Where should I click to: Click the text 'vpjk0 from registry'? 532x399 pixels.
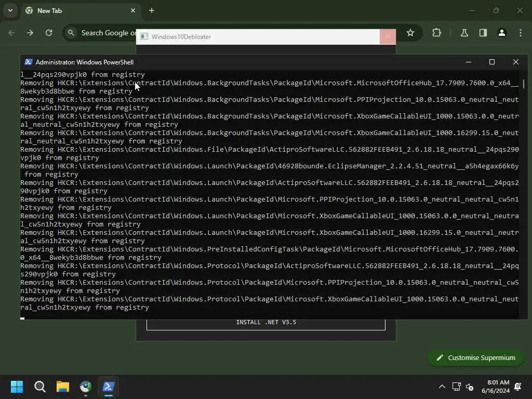[x=60, y=158]
